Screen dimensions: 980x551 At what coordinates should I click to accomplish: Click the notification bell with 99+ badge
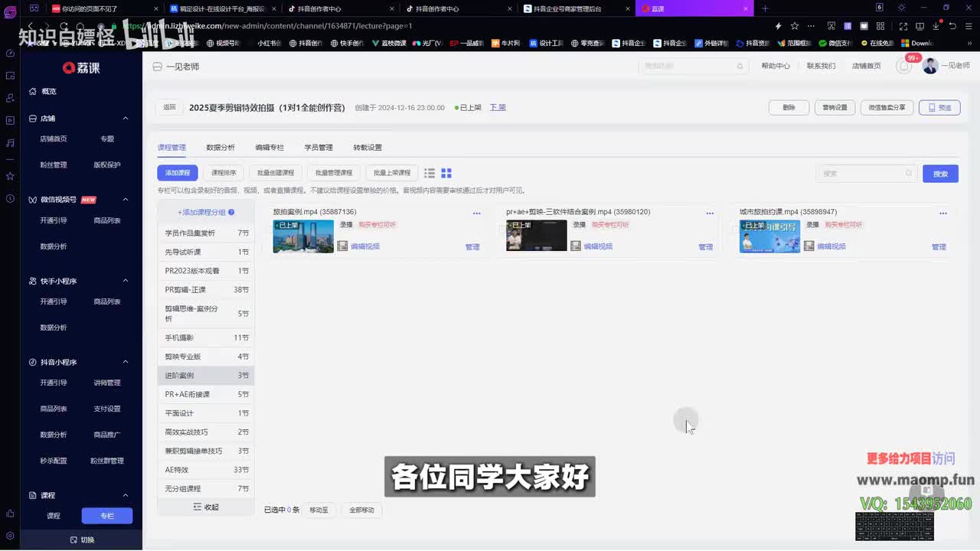click(904, 66)
